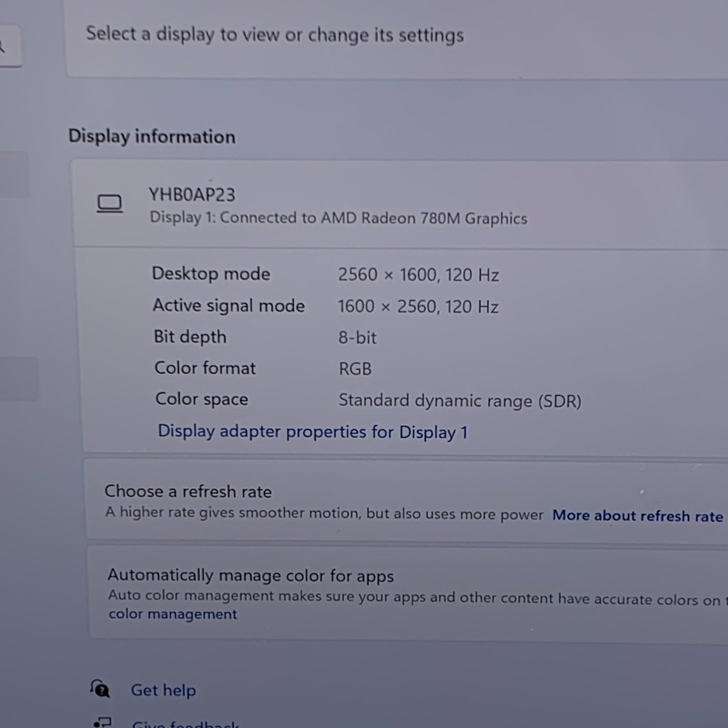This screenshot has width=728, height=728.
Task: Open Display adapter properties for Display 1
Action: [x=313, y=431]
